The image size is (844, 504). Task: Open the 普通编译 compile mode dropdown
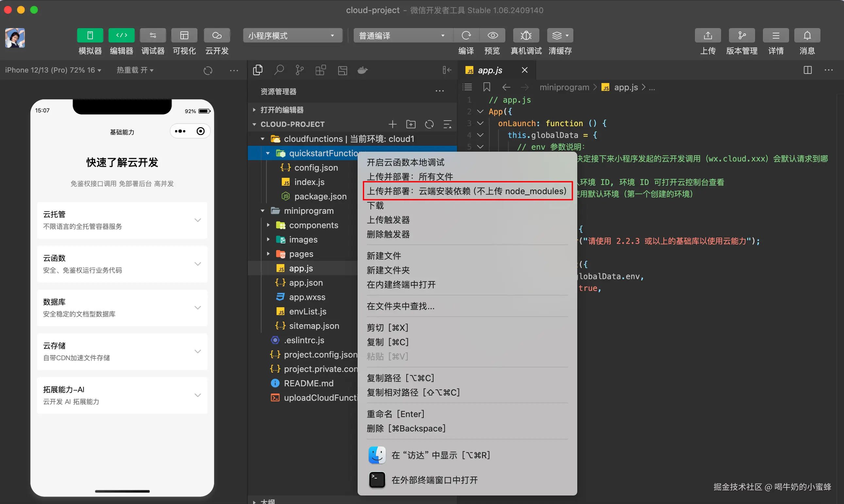pyautogui.click(x=402, y=35)
